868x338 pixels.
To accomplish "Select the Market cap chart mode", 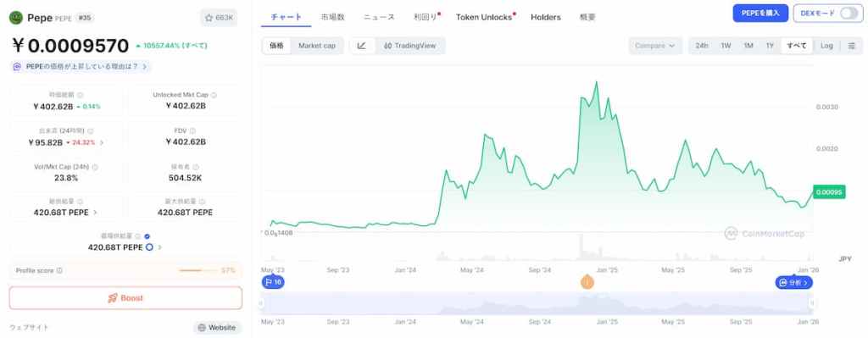I will (x=317, y=46).
